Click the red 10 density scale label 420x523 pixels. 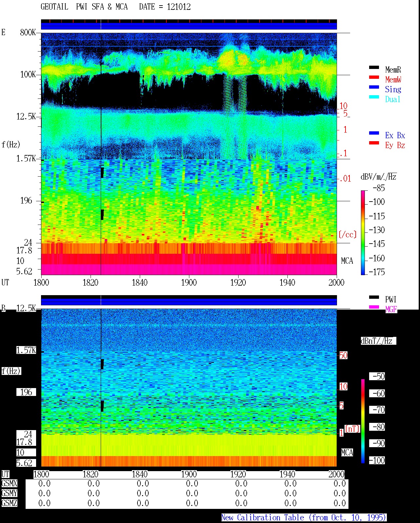343,106
